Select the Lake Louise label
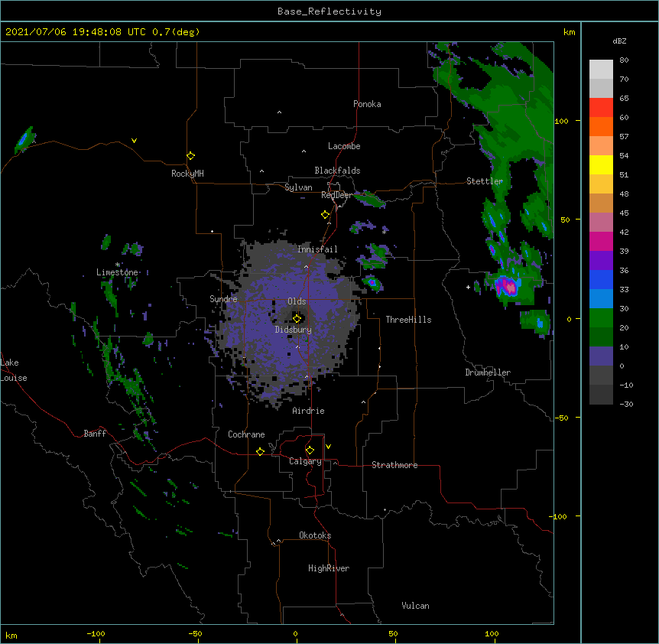 point(14,370)
